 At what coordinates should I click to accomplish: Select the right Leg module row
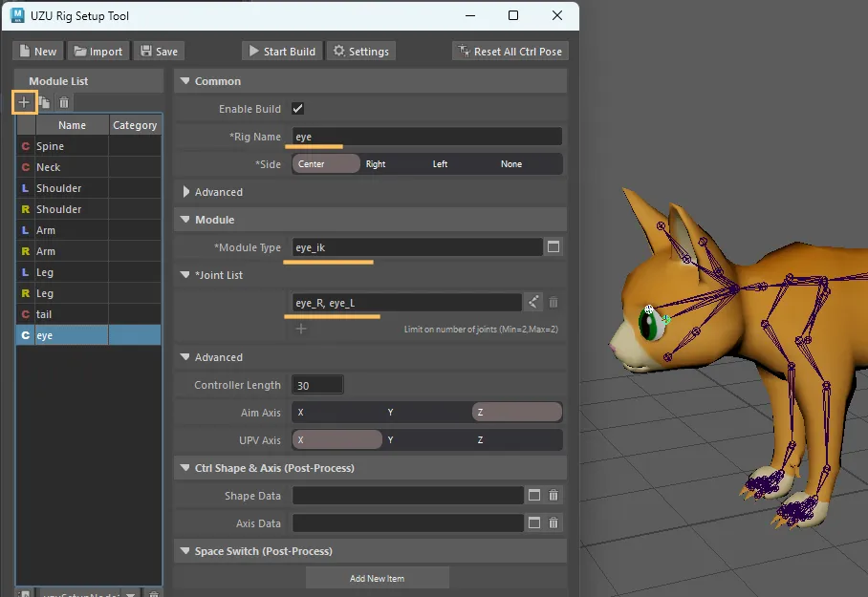coord(89,293)
